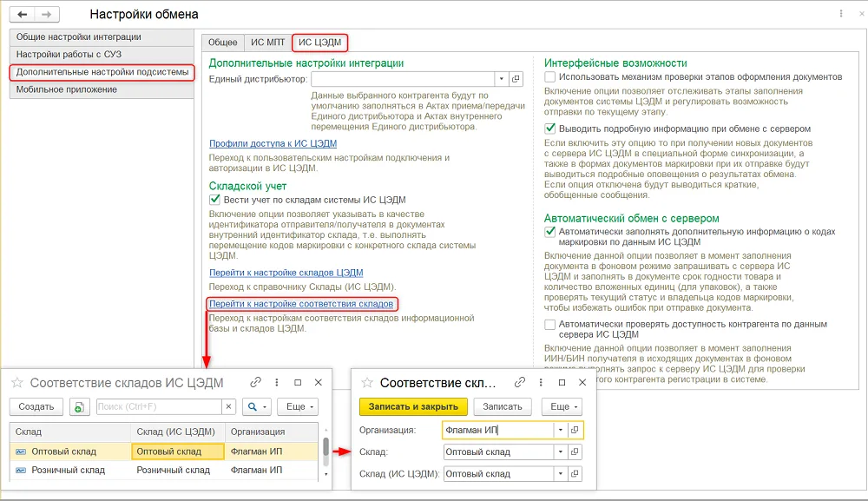Expand the Единый дистрибьютор dropdown list

(x=502, y=79)
